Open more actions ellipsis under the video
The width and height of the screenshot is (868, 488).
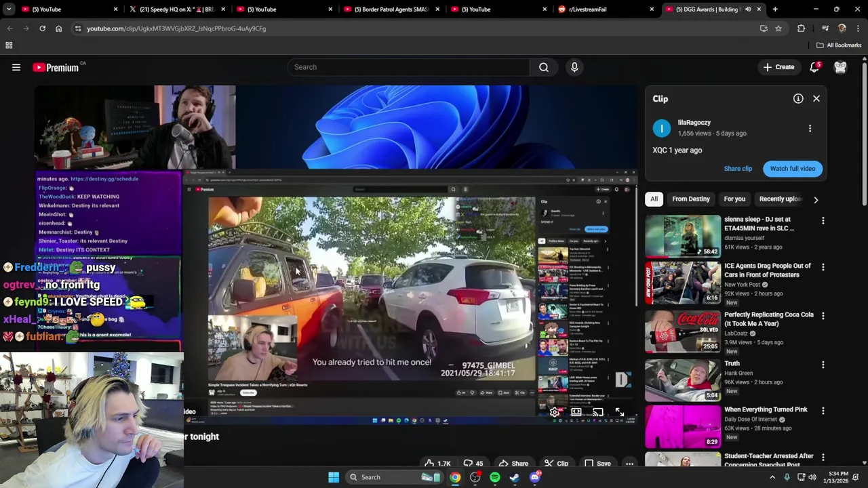[629, 464]
